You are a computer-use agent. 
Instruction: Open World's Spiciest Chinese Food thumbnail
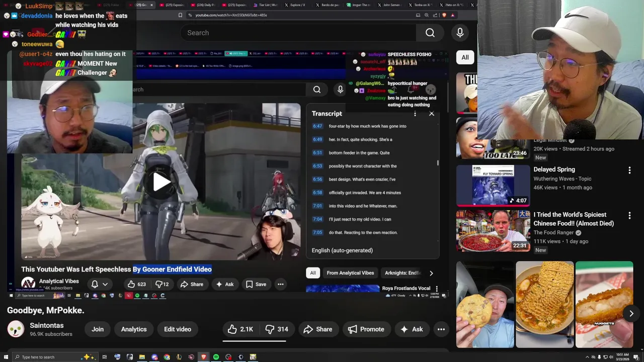493,231
